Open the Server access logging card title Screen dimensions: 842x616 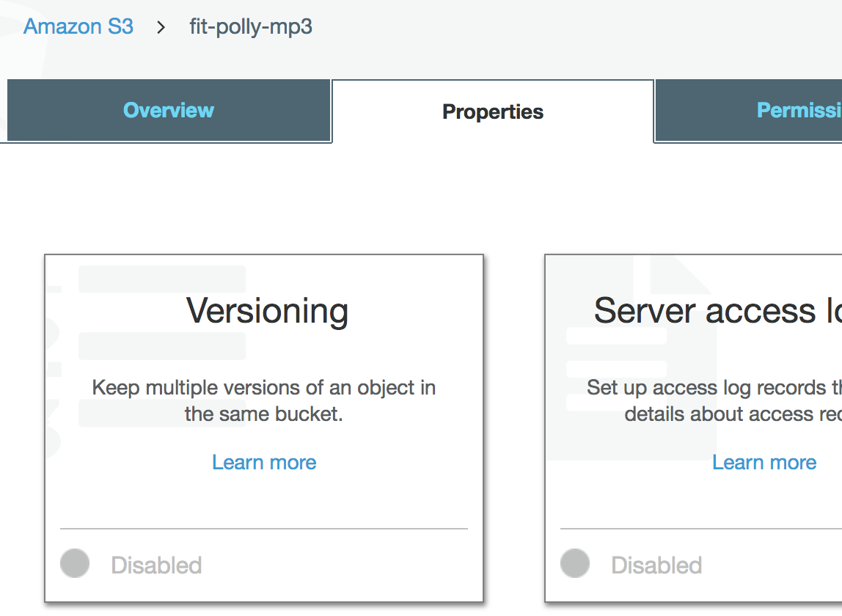coord(718,311)
